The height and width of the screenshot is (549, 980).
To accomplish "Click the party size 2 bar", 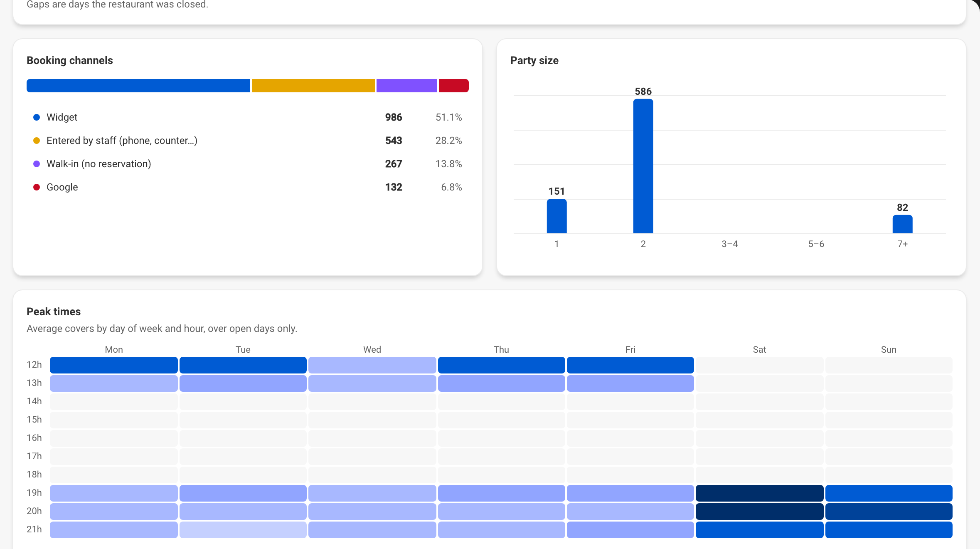I will point(643,166).
